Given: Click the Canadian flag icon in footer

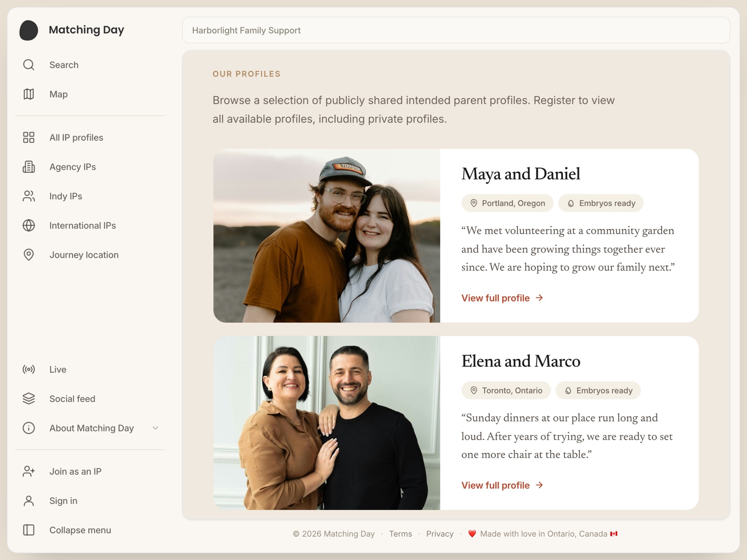Looking at the screenshot, I should pos(613,533).
